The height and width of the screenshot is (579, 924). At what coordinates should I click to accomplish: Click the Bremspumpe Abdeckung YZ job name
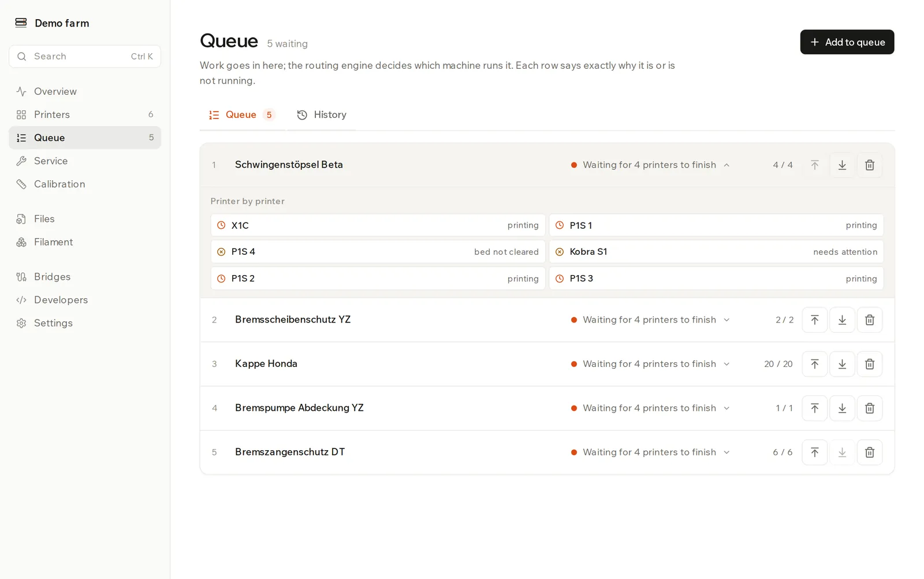(299, 408)
